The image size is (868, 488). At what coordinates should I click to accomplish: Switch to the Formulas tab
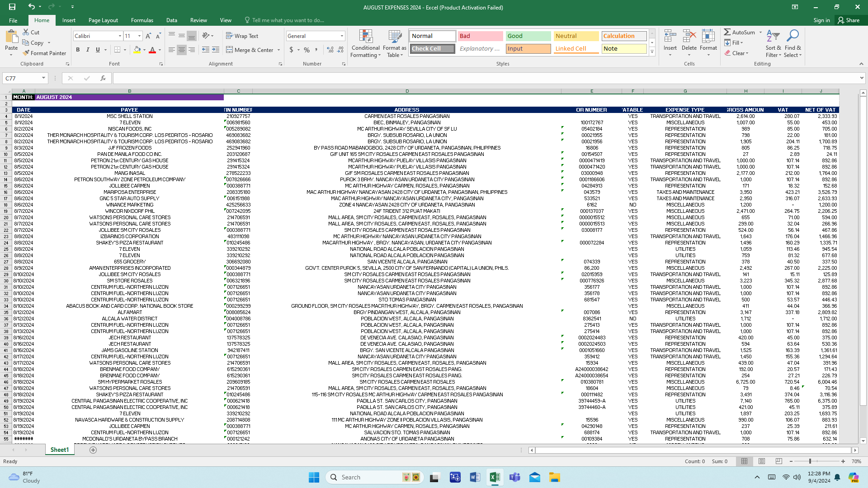coord(142,20)
